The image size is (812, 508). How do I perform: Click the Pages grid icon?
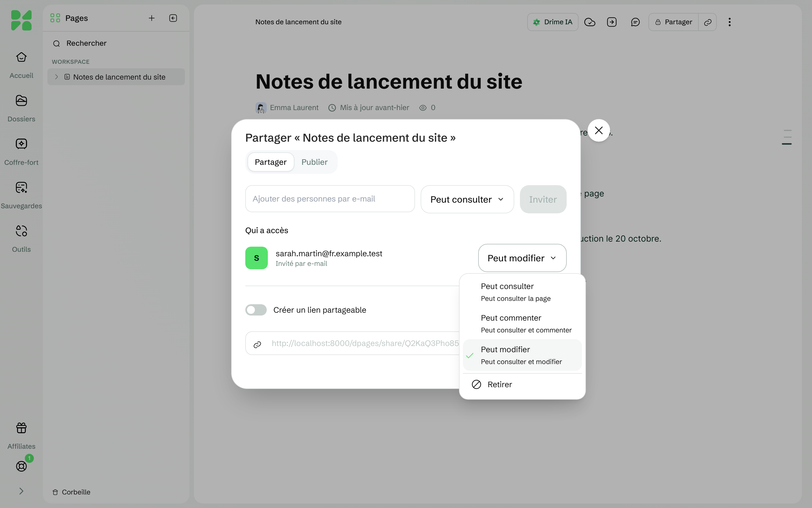pyautogui.click(x=55, y=18)
